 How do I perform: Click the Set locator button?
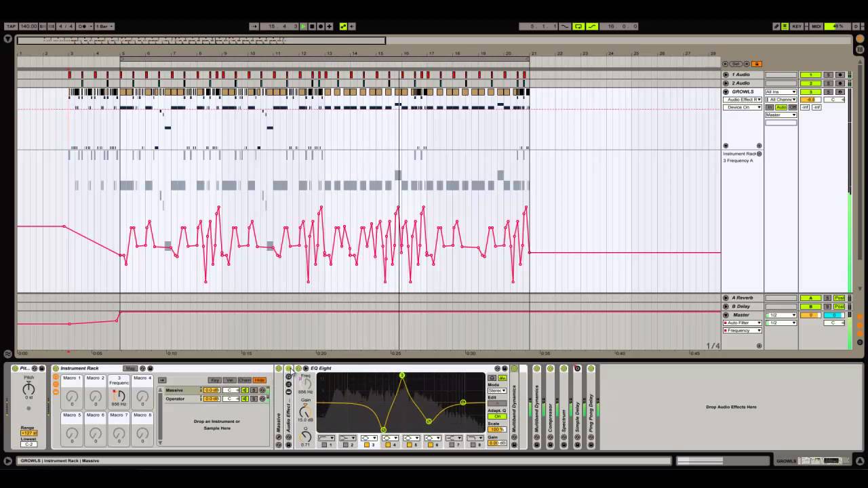[736, 64]
